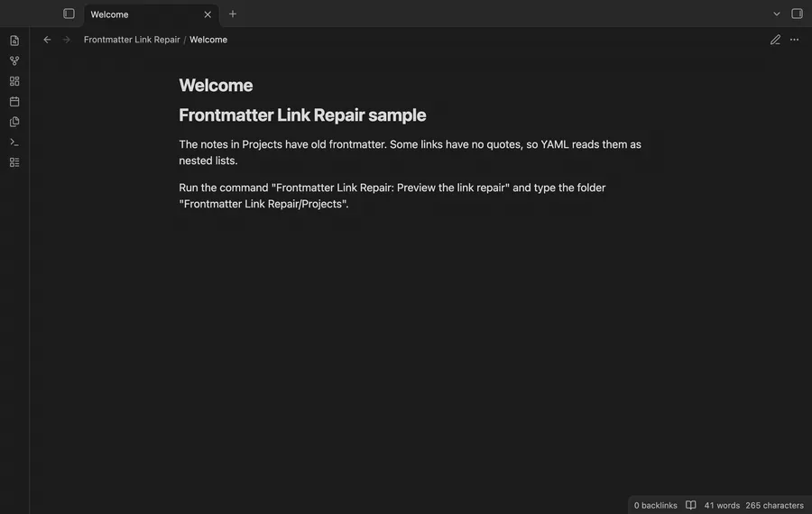This screenshot has width=812, height=514.
Task: Click the reading view book status icon
Action: pos(691,505)
